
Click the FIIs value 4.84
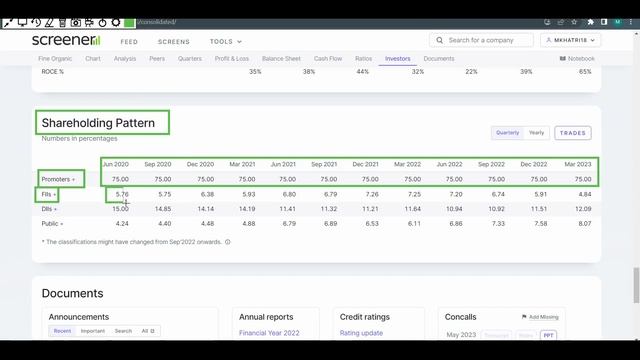[x=584, y=194]
